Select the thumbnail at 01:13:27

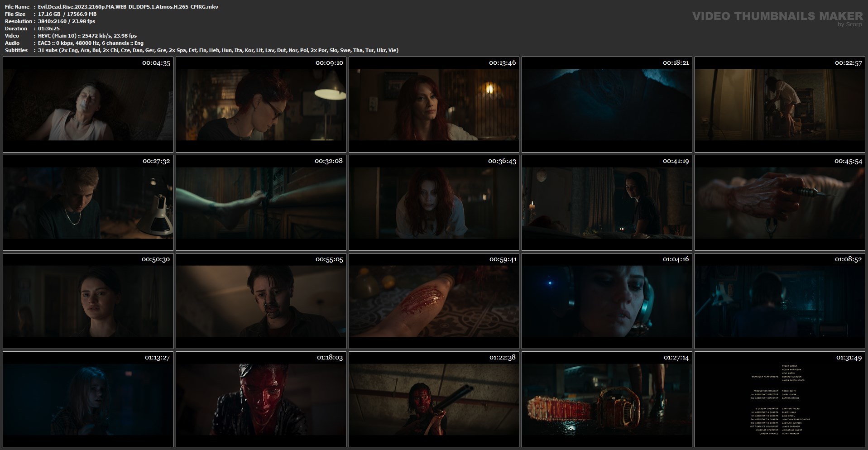(x=88, y=399)
